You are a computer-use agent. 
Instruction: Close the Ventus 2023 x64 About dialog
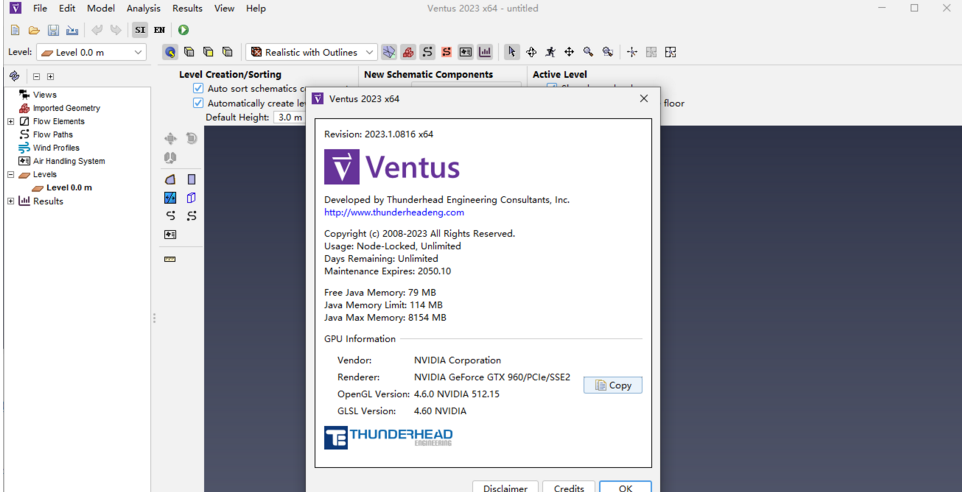(644, 98)
